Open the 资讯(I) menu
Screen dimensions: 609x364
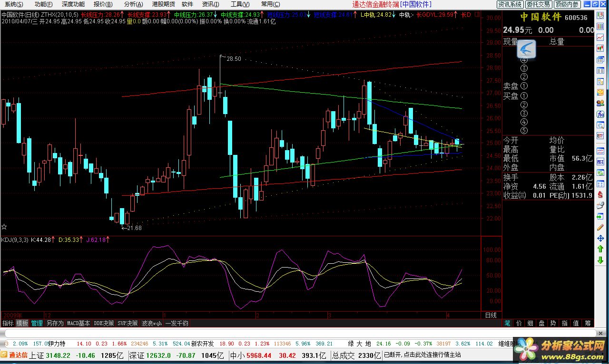tap(210, 4)
